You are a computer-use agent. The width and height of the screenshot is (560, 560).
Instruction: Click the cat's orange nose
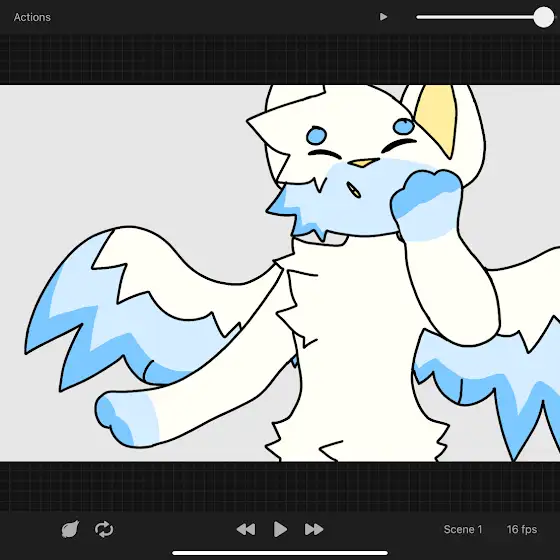[x=364, y=163]
